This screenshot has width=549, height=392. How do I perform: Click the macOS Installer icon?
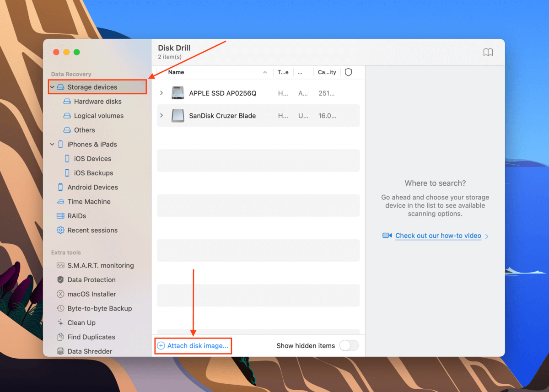click(x=60, y=294)
